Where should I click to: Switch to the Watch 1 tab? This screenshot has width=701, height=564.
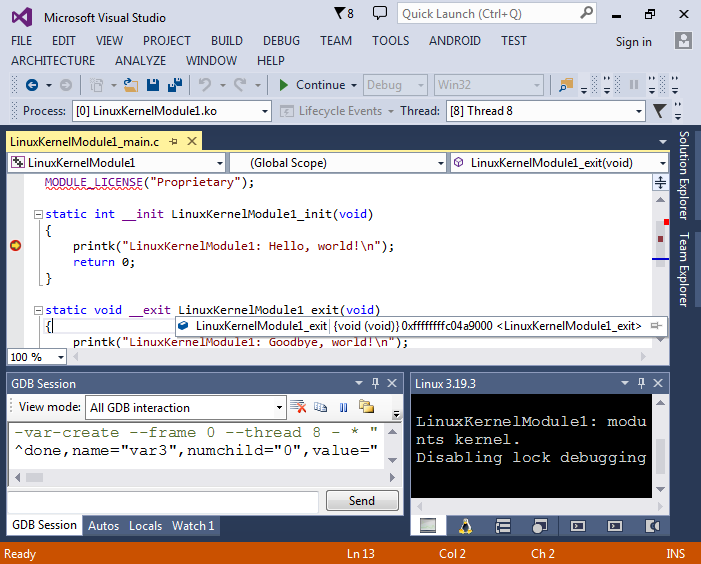193,526
